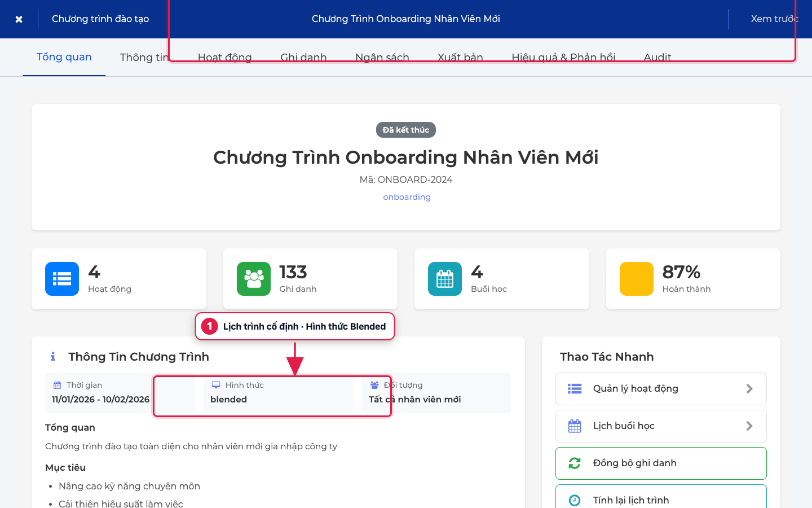Click teal calendar icon on Buổi học card
Screen dimensions: 812x508
pyautogui.click(x=445, y=279)
